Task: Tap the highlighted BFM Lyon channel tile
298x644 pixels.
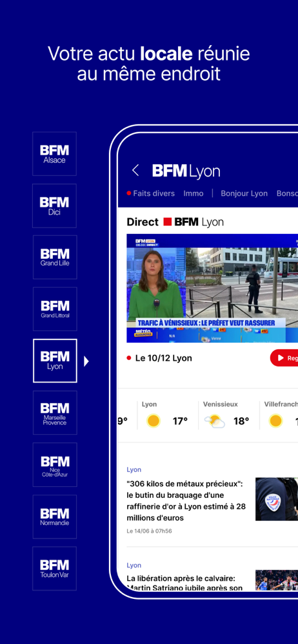Action: click(x=55, y=361)
